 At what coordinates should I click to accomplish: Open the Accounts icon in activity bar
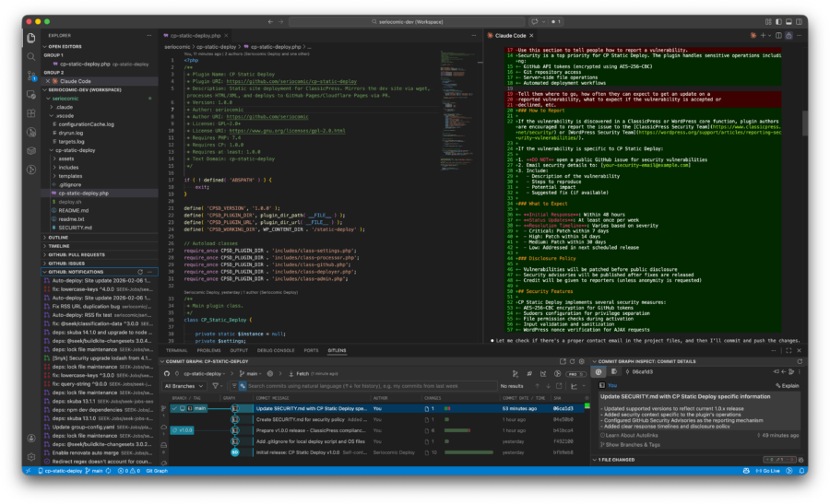coord(30,437)
